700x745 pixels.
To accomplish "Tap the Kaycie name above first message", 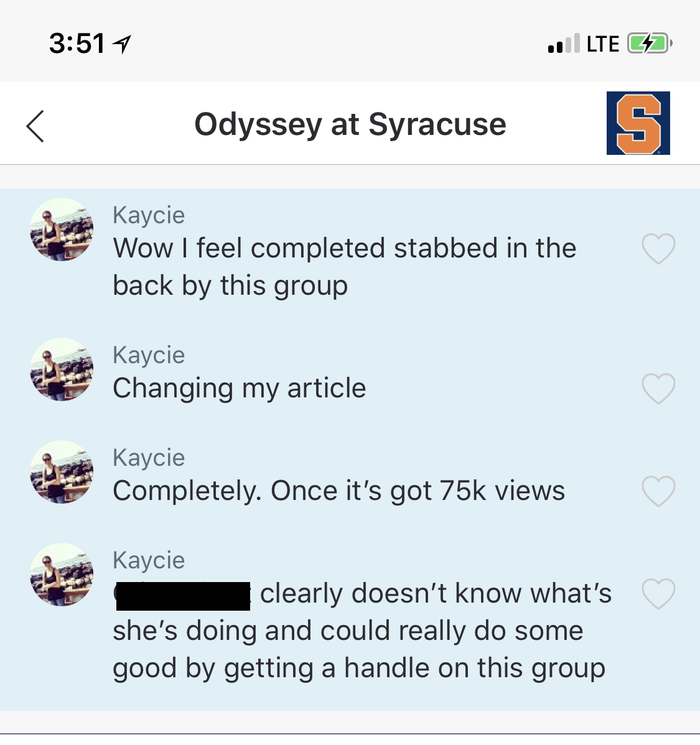I will point(149,216).
